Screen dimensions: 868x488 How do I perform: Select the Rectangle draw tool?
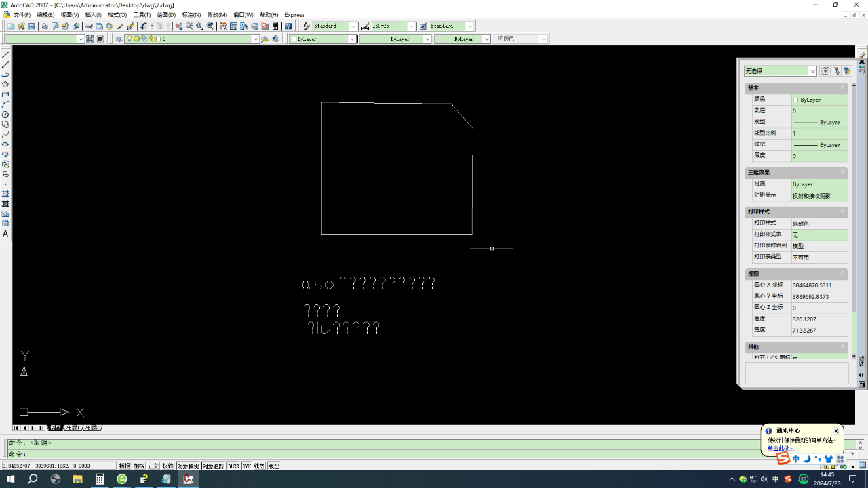[5, 95]
